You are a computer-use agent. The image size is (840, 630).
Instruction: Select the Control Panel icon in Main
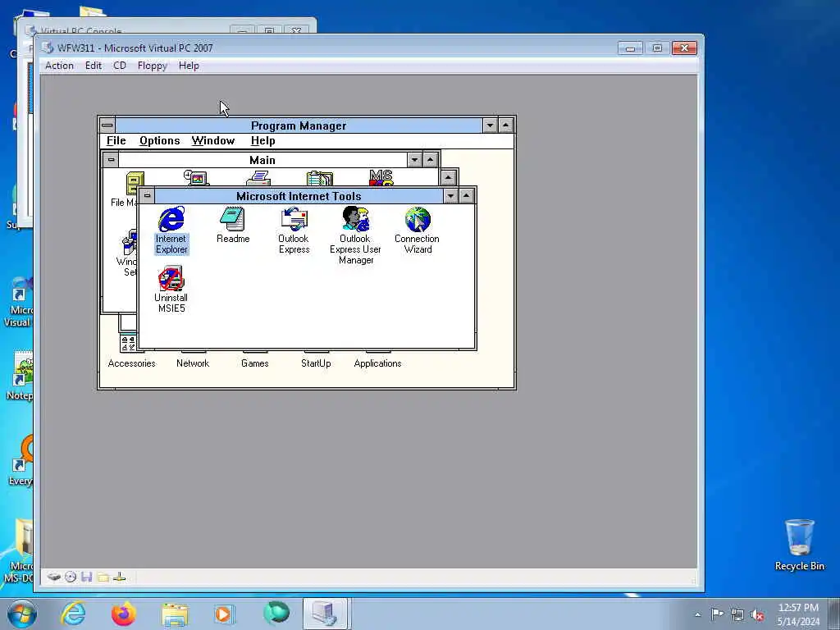click(x=196, y=178)
